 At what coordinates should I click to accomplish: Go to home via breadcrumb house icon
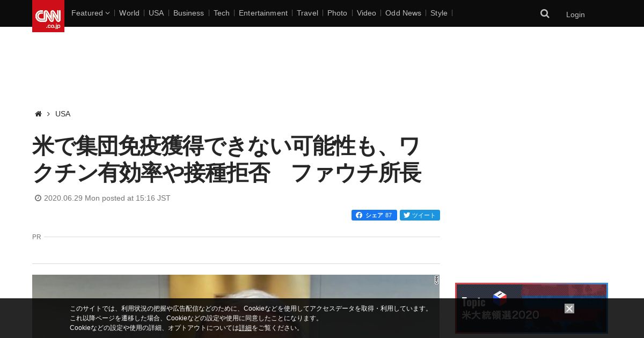coord(38,114)
